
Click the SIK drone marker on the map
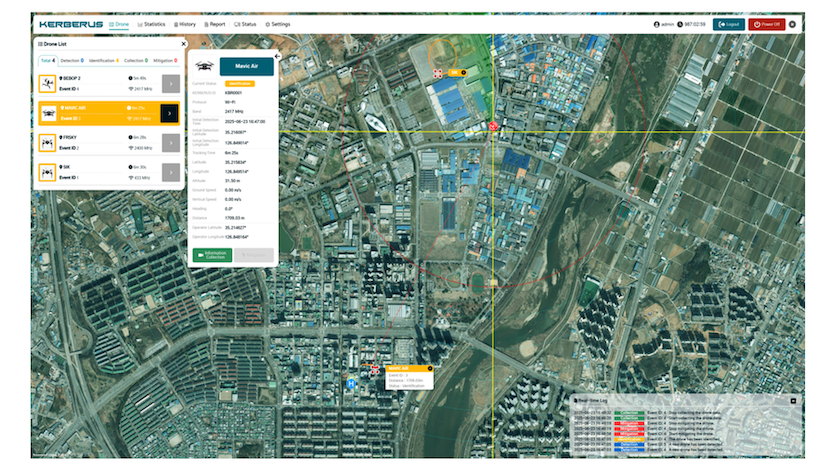[438, 73]
